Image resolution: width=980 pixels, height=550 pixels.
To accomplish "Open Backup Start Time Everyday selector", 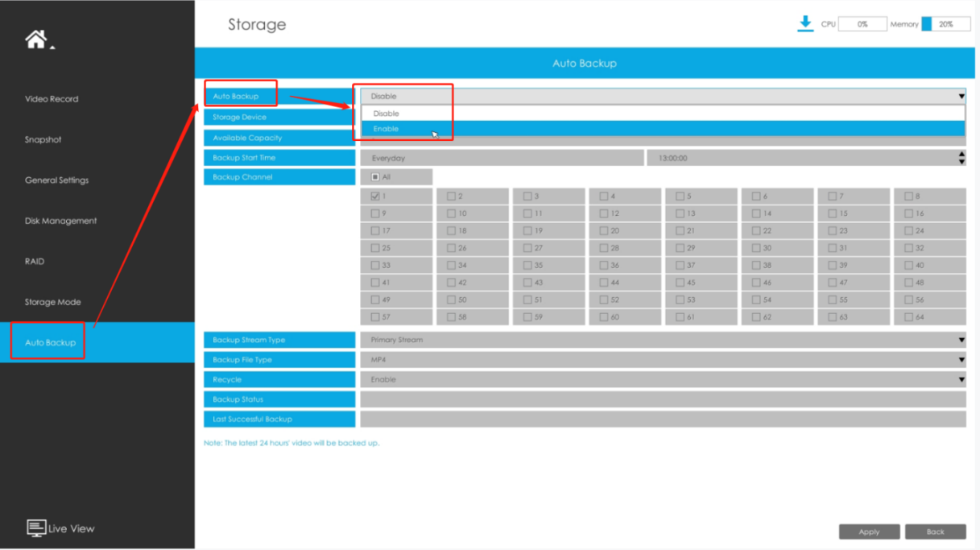I will 502,158.
